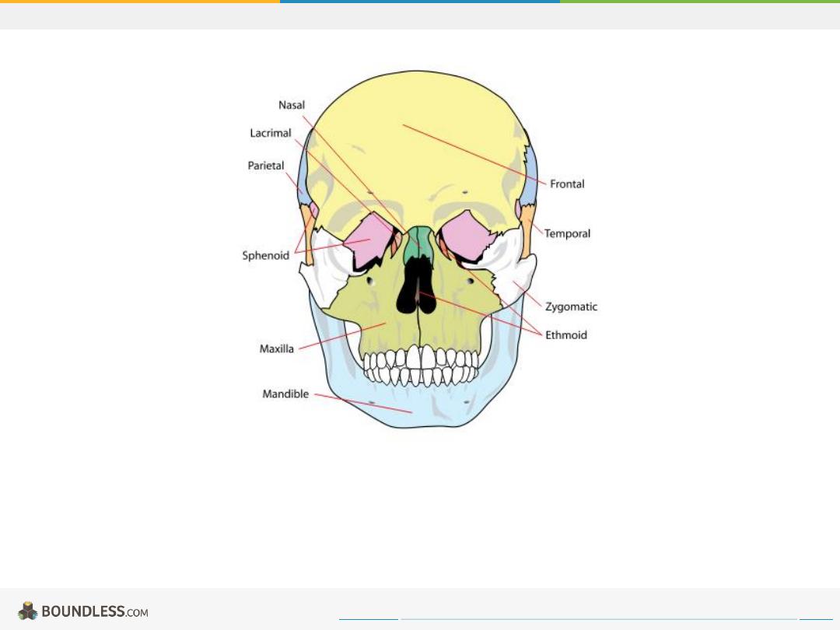Select the Frontal label

point(567,184)
